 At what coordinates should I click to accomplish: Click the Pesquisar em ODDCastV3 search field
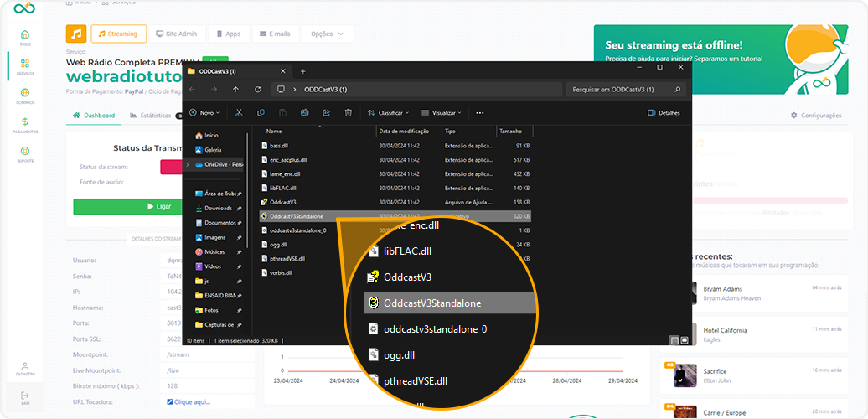click(x=626, y=89)
